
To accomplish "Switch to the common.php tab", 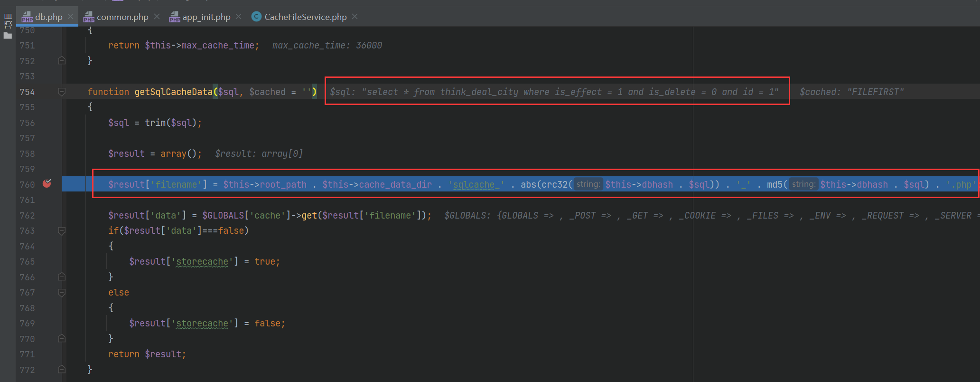I will [x=122, y=17].
